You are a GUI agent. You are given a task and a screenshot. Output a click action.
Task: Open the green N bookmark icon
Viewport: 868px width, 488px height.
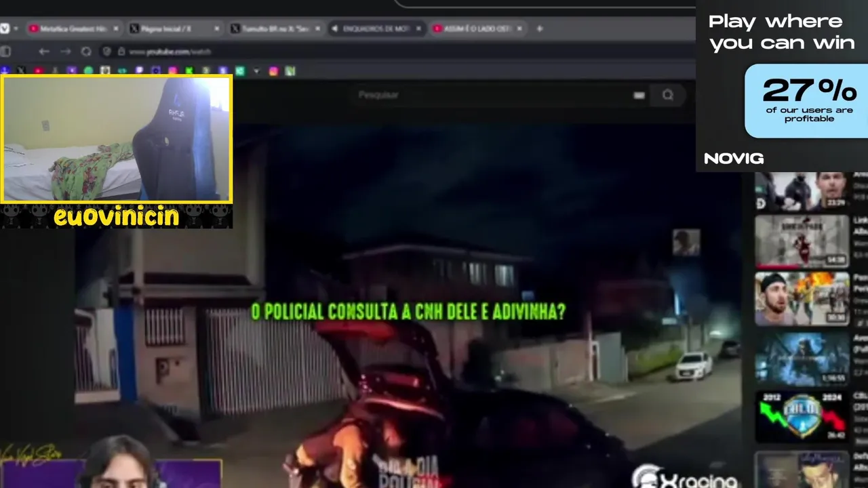[290, 70]
